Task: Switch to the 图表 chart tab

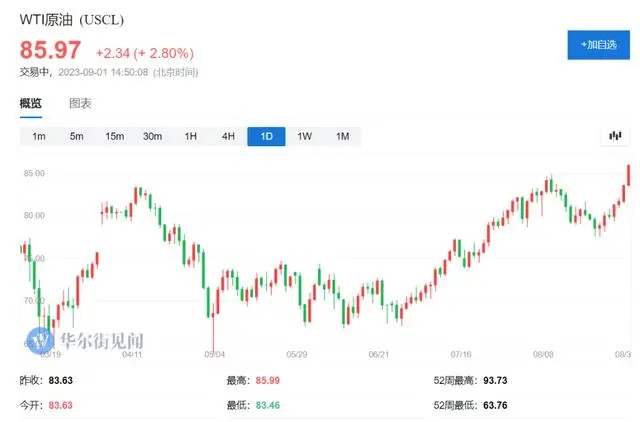Action: pos(80,103)
